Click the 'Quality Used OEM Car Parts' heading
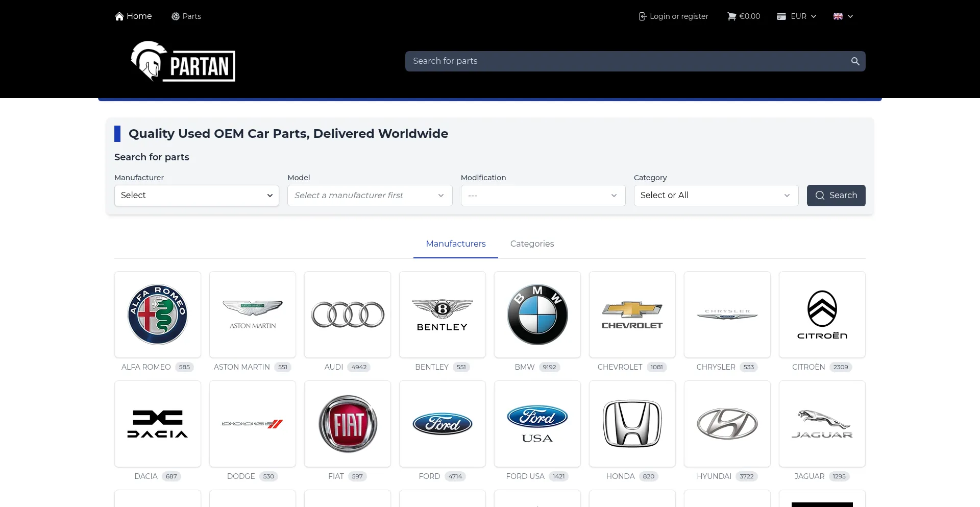Screen dimensions: 980x507 (x=288, y=134)
